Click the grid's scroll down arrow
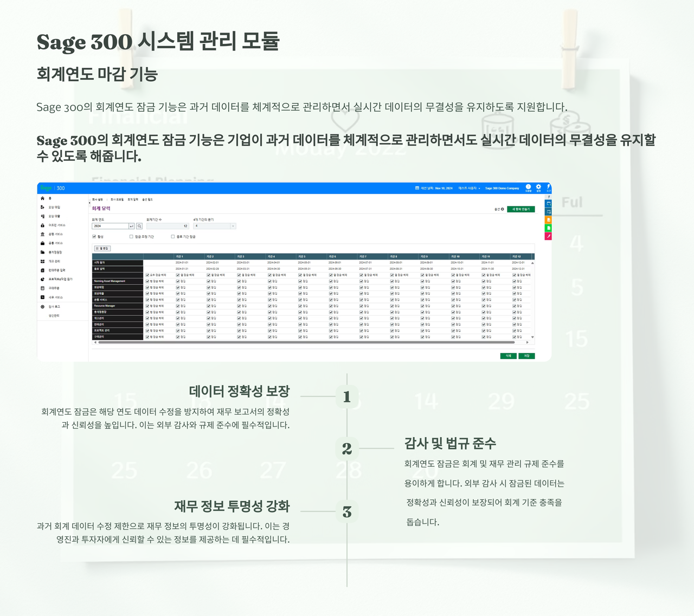Viewport: 694px width, 616px height. point(532,337)
